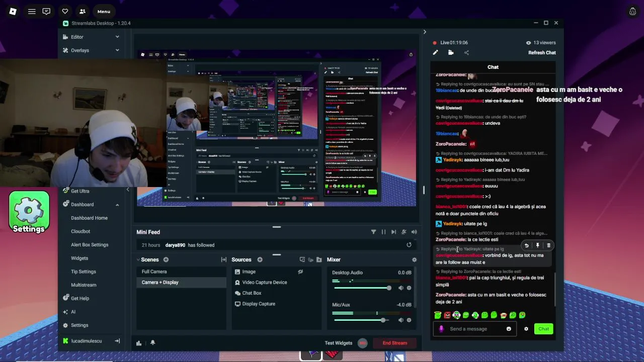Click the Menu button in the top bar

coord(104,12)
